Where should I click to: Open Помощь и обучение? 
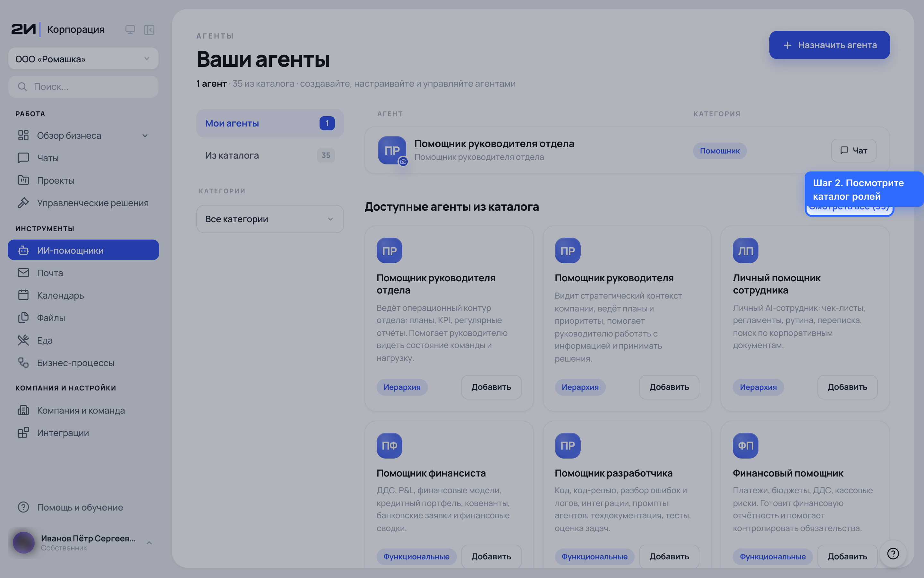[x=83, y=507]
